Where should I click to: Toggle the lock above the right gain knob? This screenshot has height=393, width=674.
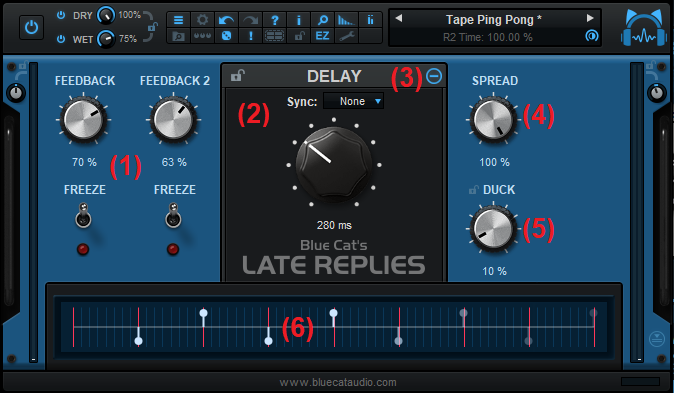point(651,66)
